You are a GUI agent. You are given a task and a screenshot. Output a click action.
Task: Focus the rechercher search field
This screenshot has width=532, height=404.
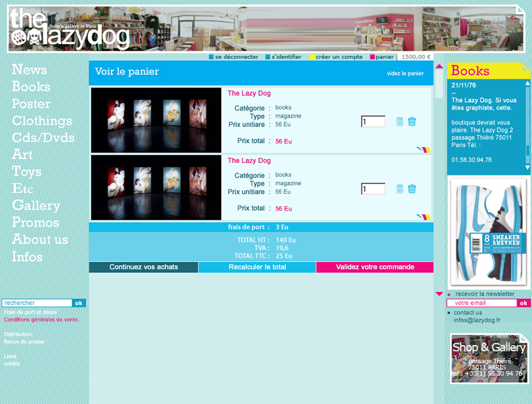[37, 303]
